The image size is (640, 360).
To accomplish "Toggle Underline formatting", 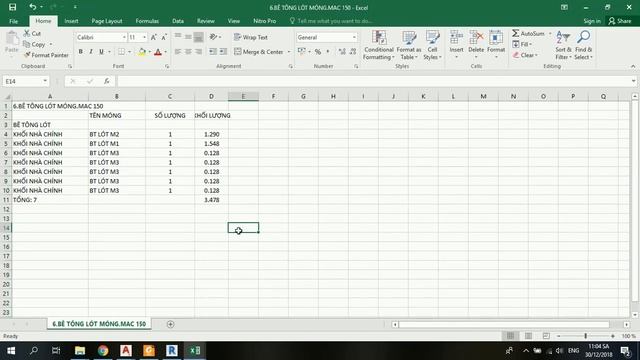I will [x=101, y=52].
